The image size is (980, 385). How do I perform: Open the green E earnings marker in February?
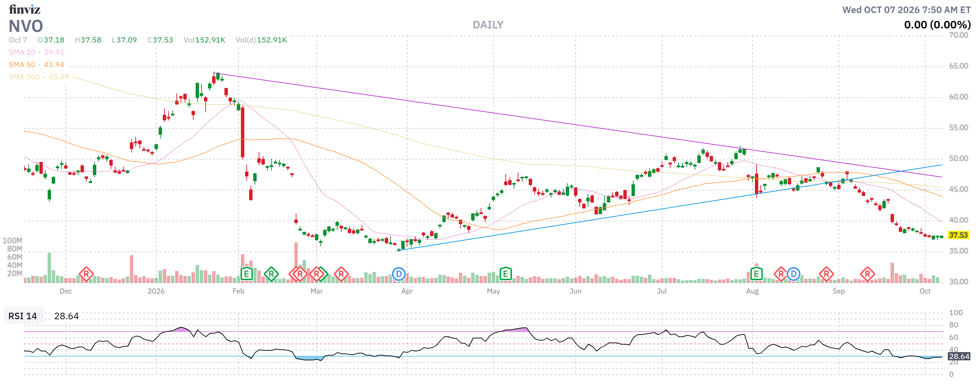pyautogui.click(x=246, y=274)
